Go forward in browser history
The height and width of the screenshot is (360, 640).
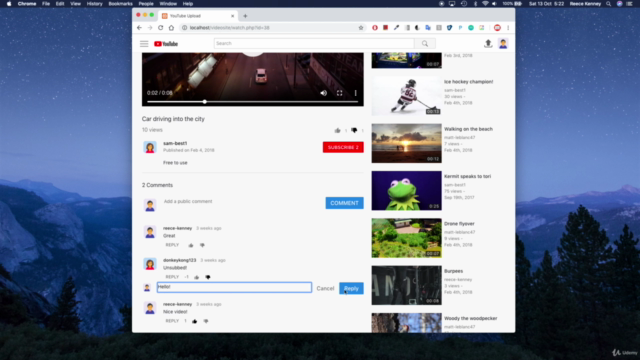pyautogui.click(x=150, y=28)
